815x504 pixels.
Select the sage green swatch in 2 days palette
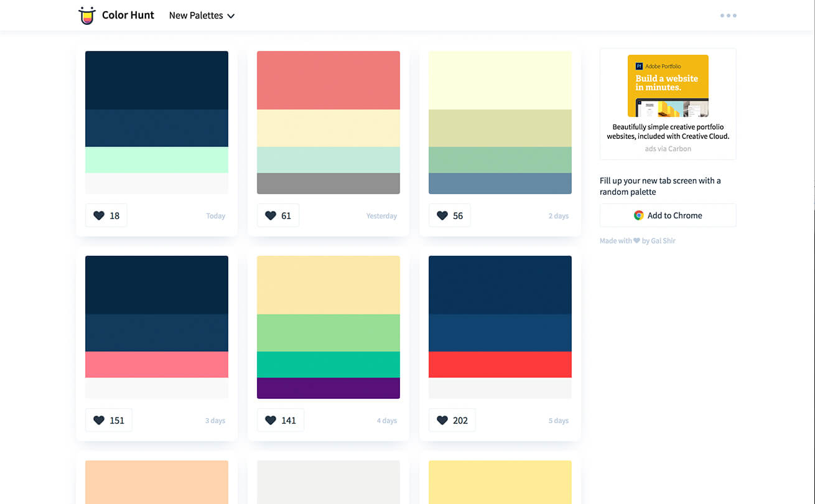tap(500, 160)
